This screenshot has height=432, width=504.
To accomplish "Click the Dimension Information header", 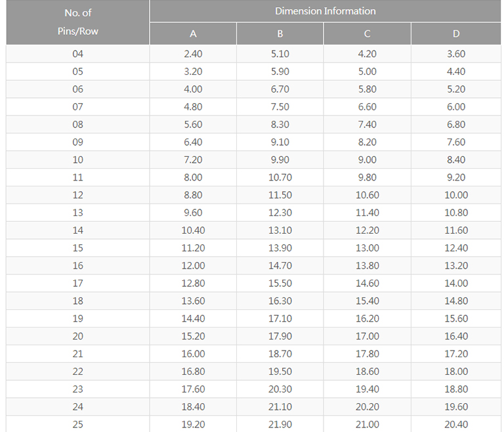I will tap(325, 11).
